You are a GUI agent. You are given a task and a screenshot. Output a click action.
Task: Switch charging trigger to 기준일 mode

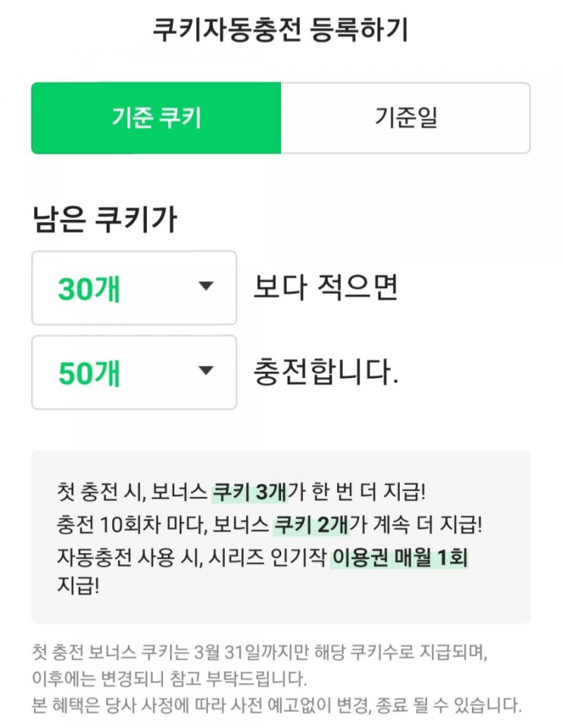click(x=406, y=119)
